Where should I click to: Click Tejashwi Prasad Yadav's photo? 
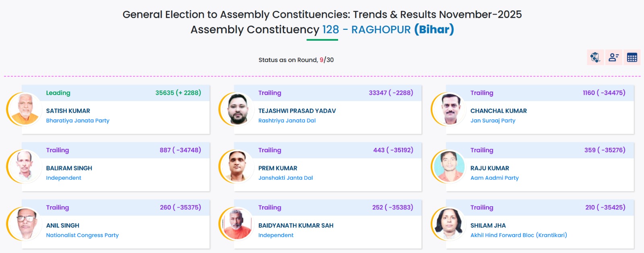click(x=237, y=109)
